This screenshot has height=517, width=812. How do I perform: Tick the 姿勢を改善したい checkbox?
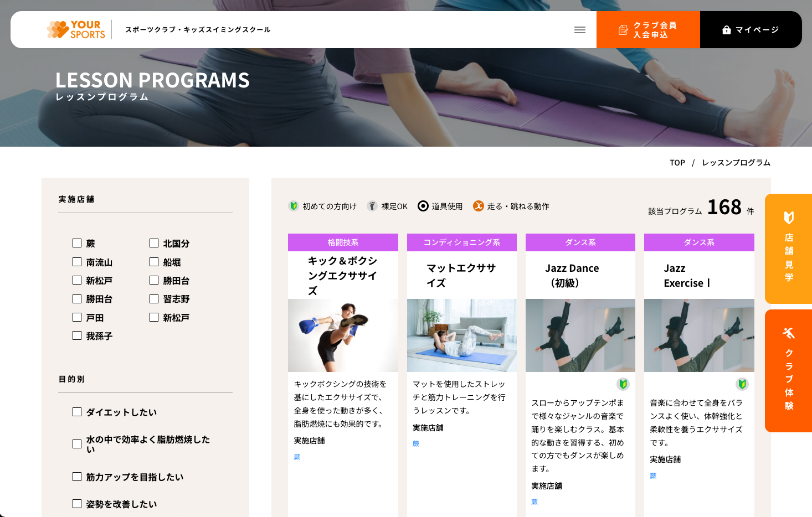pos(77,504)
